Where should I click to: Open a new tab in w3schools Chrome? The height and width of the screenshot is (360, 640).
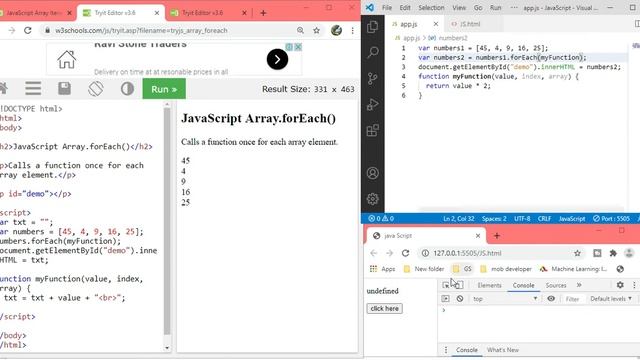pos(263,13)
